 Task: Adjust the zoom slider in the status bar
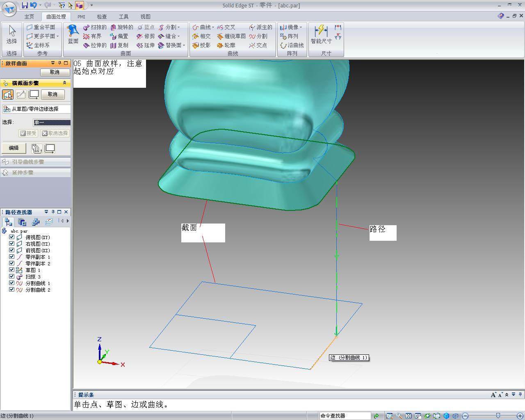498,416
